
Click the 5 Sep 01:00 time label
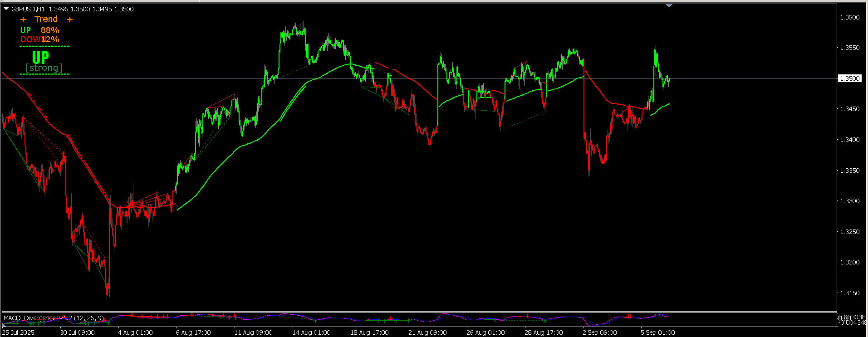point(658,332)
